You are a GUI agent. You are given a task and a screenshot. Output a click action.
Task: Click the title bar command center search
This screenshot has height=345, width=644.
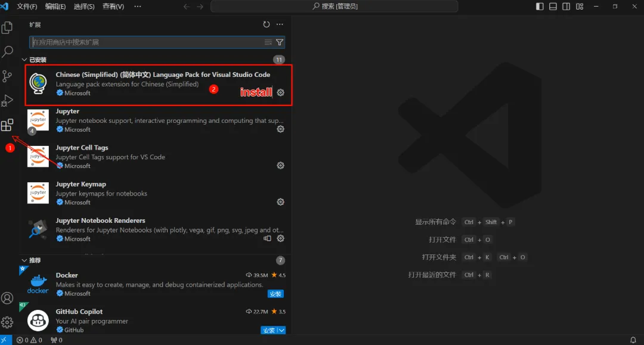(x=335, y=6)
